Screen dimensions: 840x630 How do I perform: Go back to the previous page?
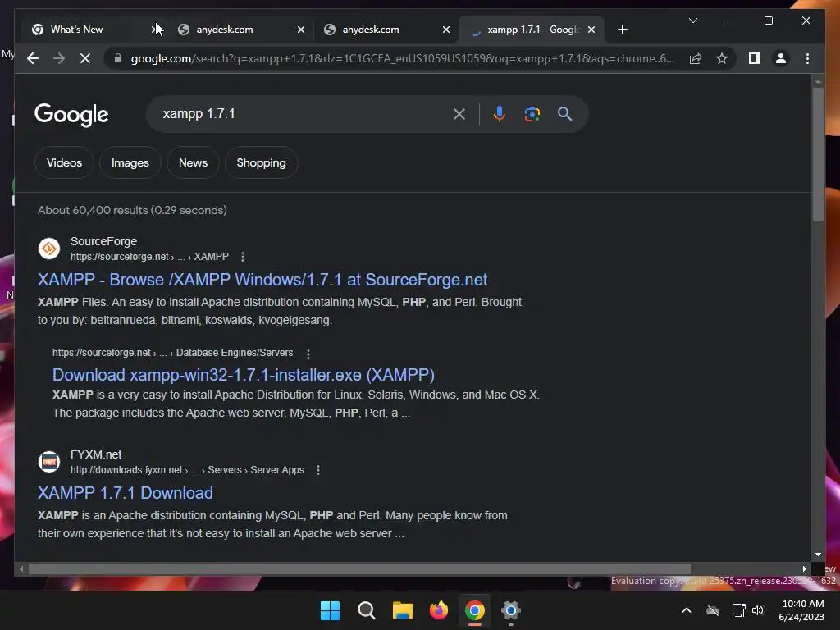(33, 58)
